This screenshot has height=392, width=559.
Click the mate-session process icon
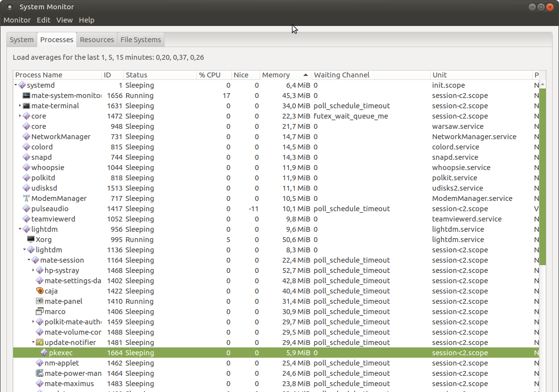(35, 260)
